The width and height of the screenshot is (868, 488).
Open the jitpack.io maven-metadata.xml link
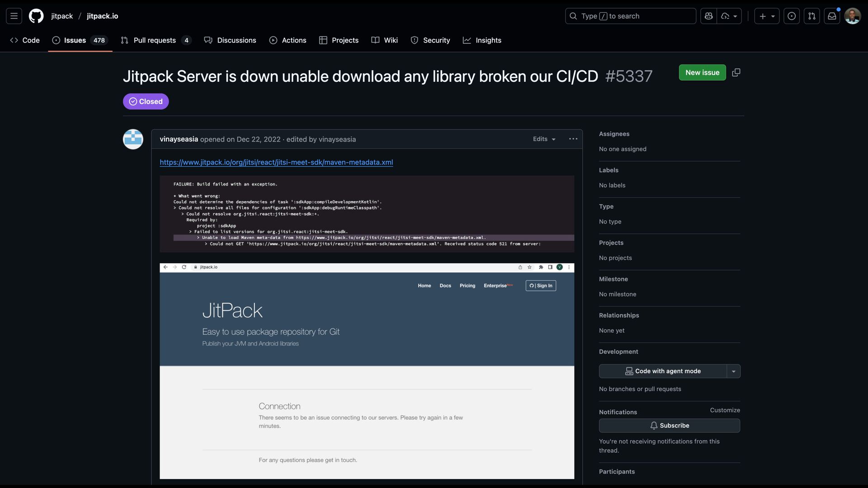click(276, 162)
